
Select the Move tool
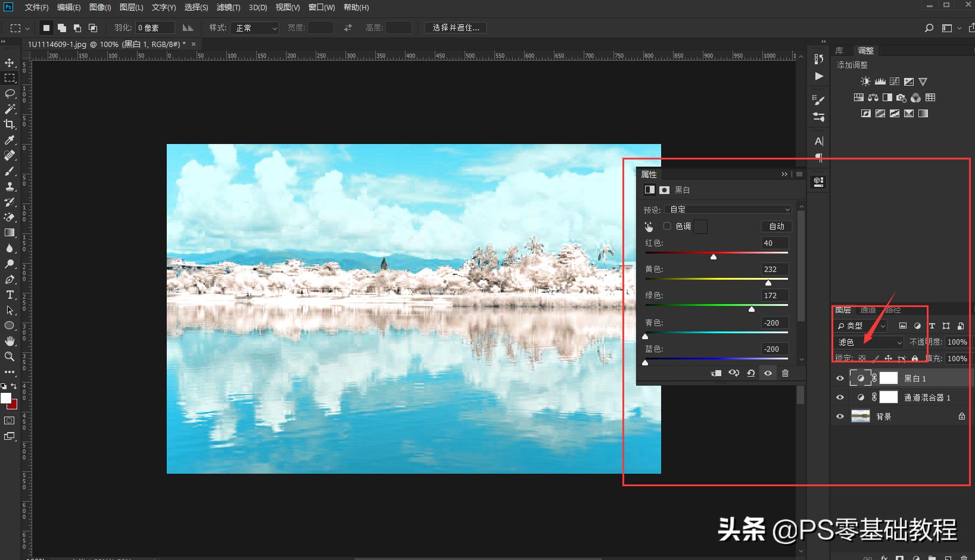pyautogui.click(x=10, y=62)
